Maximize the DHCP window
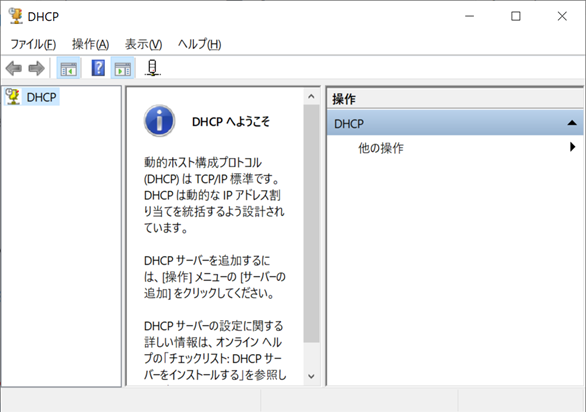Screen dimensions: 586x412 516,16
